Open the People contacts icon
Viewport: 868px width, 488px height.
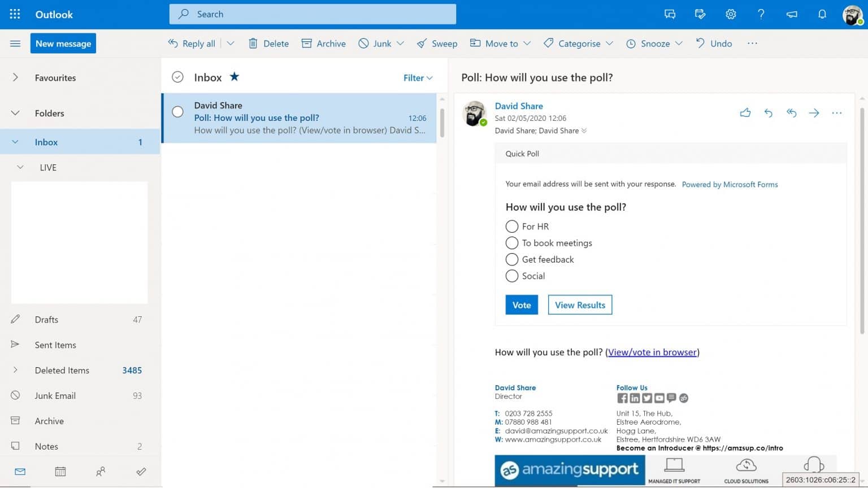[101, 471]
